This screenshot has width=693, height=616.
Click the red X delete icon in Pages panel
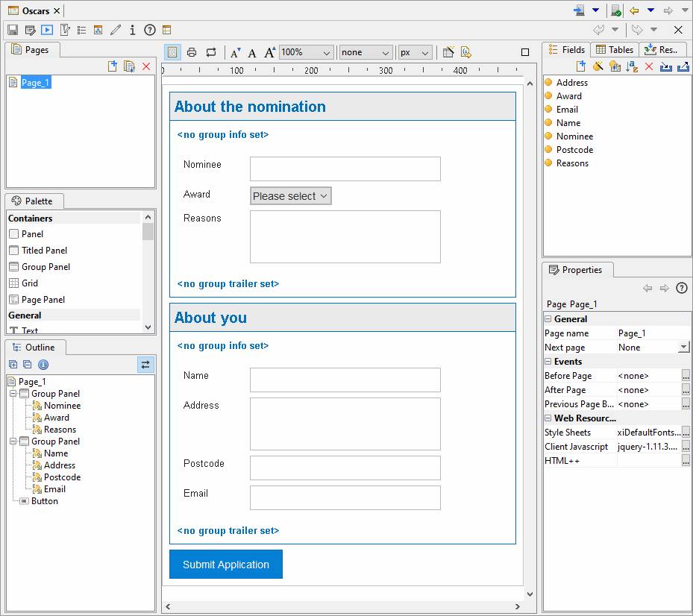(x=146, y=66)
